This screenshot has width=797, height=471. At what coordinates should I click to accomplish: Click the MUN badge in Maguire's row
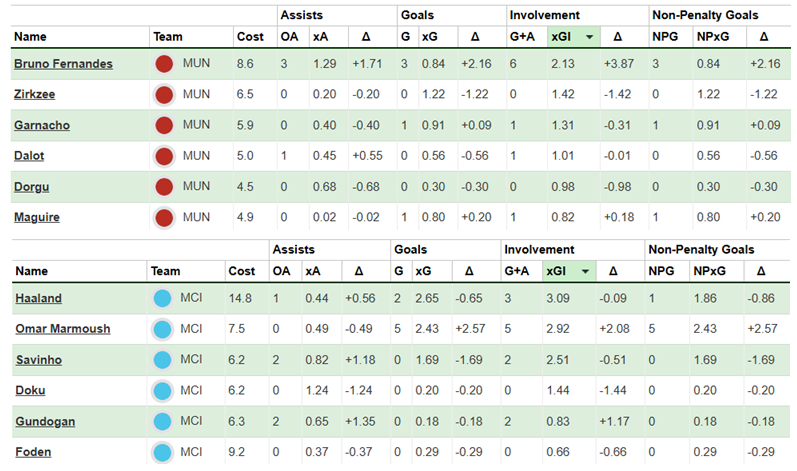tap(165, 217)
